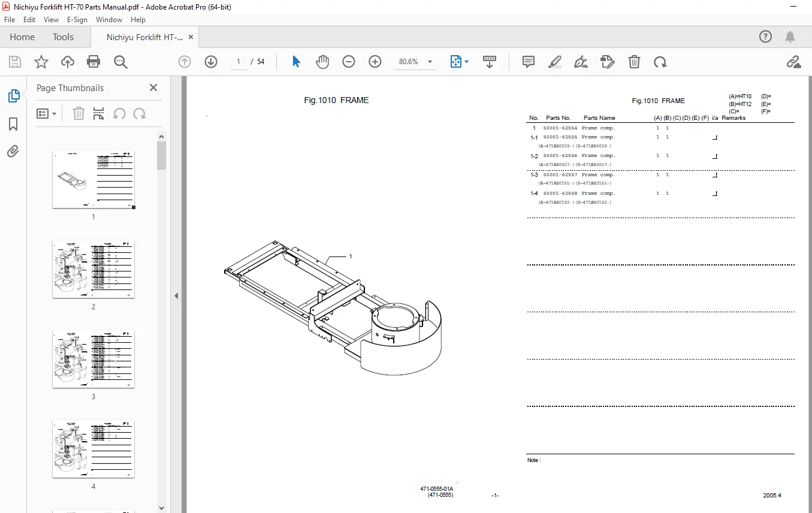Open thumbnail options dropdown menu

(47, 114)
